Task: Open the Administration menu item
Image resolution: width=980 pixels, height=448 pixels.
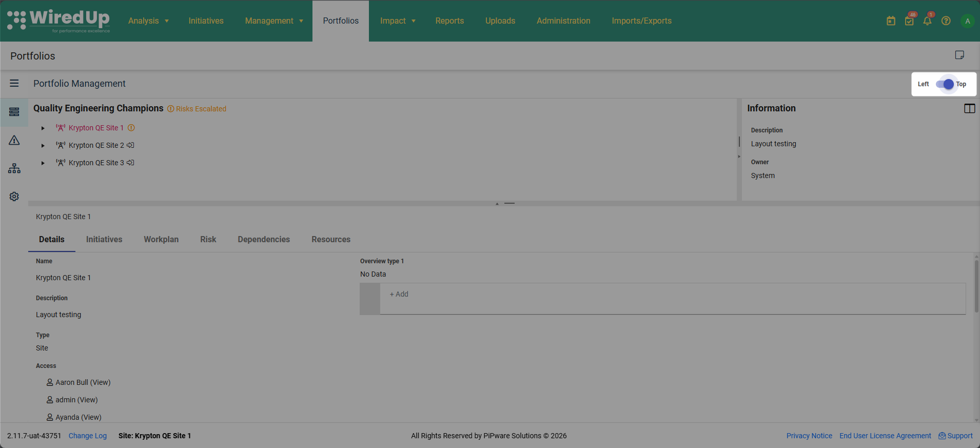Action: [x=563, y=21]
